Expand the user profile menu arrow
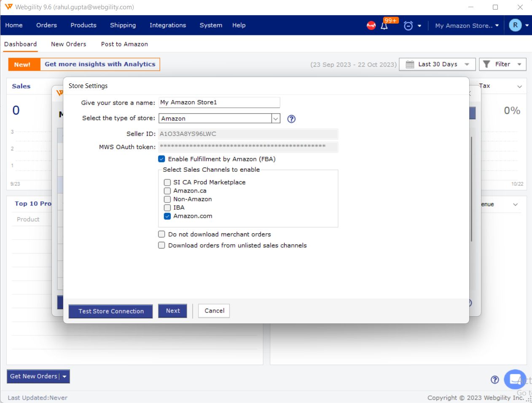The image size is (532, 403). (527, 25)
